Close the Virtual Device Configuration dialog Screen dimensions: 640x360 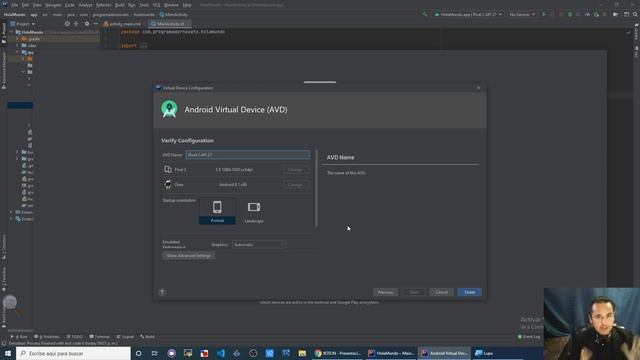point(478,88)
